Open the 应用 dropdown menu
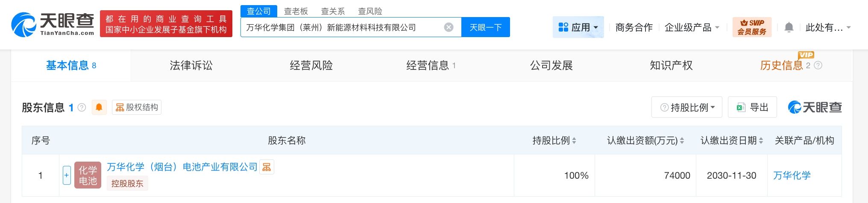This screenshot has width=868, height=203. pyautogui.click(x=578, y=27)
